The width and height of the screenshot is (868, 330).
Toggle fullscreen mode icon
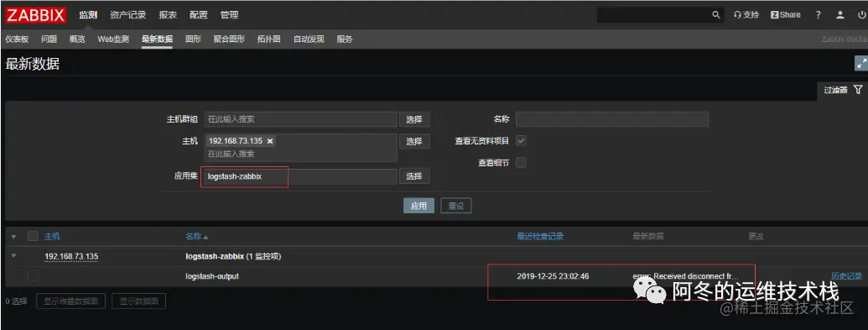point(861,63)
